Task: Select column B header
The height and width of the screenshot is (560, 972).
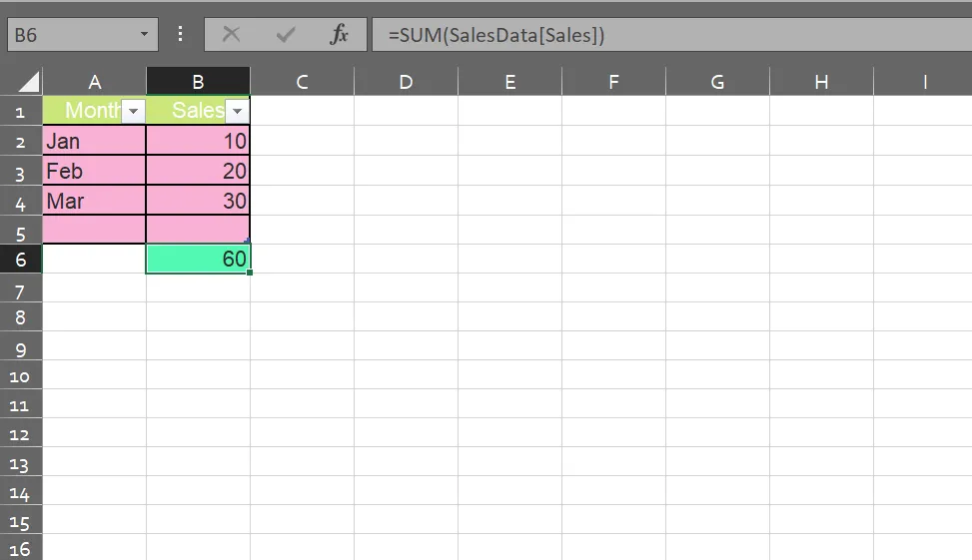Action: click(198, 81)
